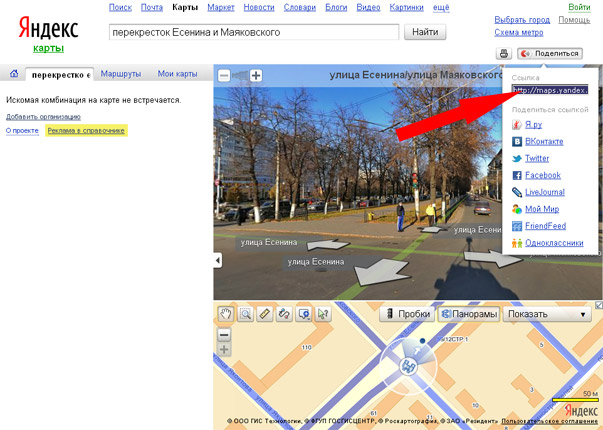The height and width of the screenshot is (430, 603).
Task: Click the panorama position marker on map
Action: 408,366
